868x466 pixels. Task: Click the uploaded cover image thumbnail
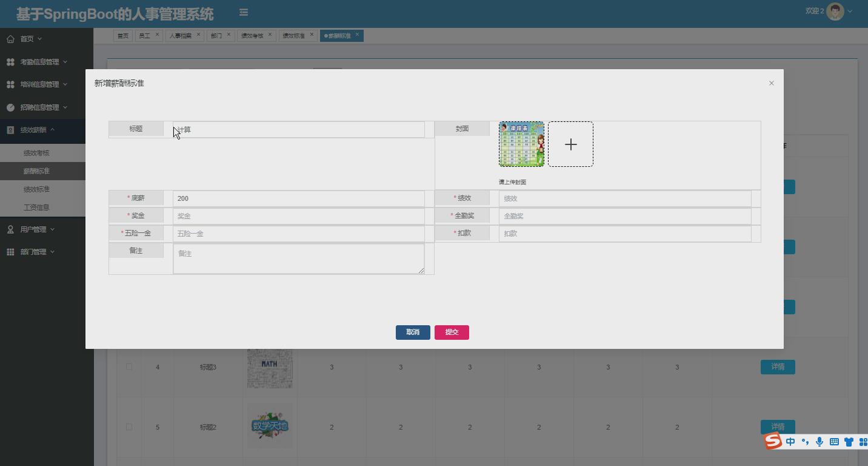[x=521, y=144]
